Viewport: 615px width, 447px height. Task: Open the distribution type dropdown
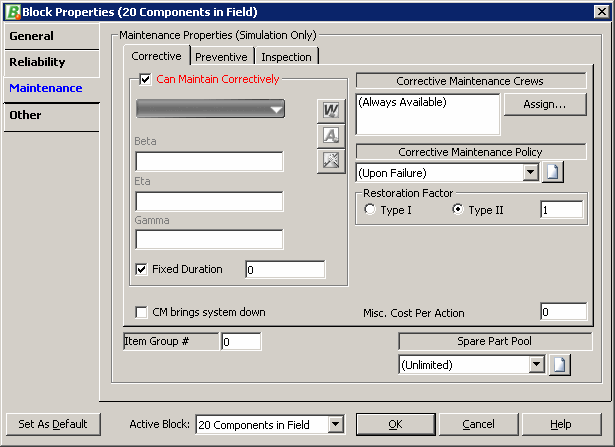[210, 109]
